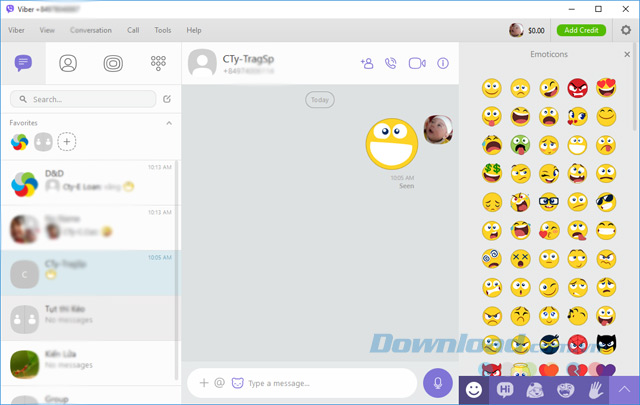Open the Tools menu
The image size is (640, 405).
pos(163,30)
